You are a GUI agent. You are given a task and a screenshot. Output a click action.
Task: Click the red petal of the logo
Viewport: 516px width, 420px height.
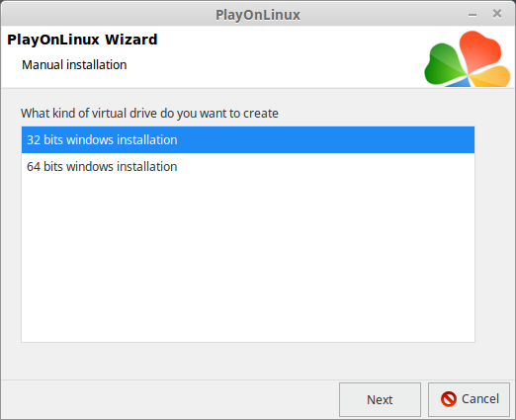480,50
